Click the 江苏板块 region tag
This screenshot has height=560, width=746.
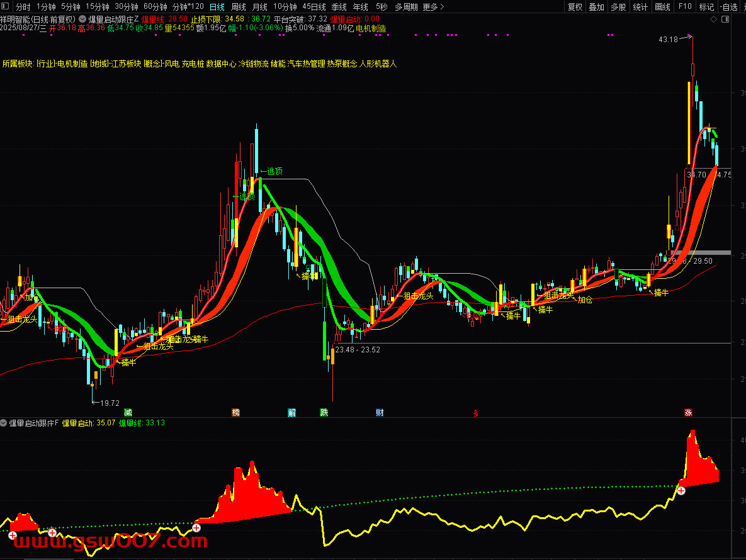(x=126, y=64)
